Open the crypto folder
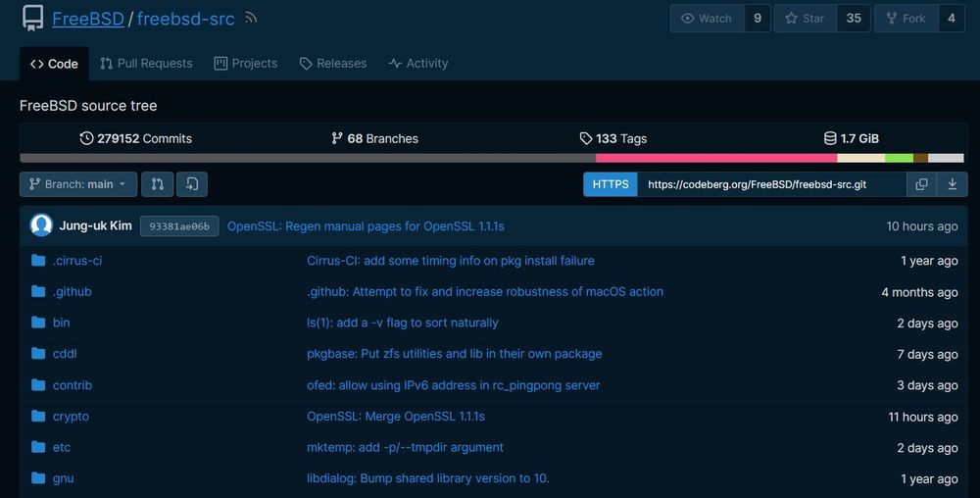Image resolution: width=980 pixels, height=498 pixels. click(x=71, y=417)
